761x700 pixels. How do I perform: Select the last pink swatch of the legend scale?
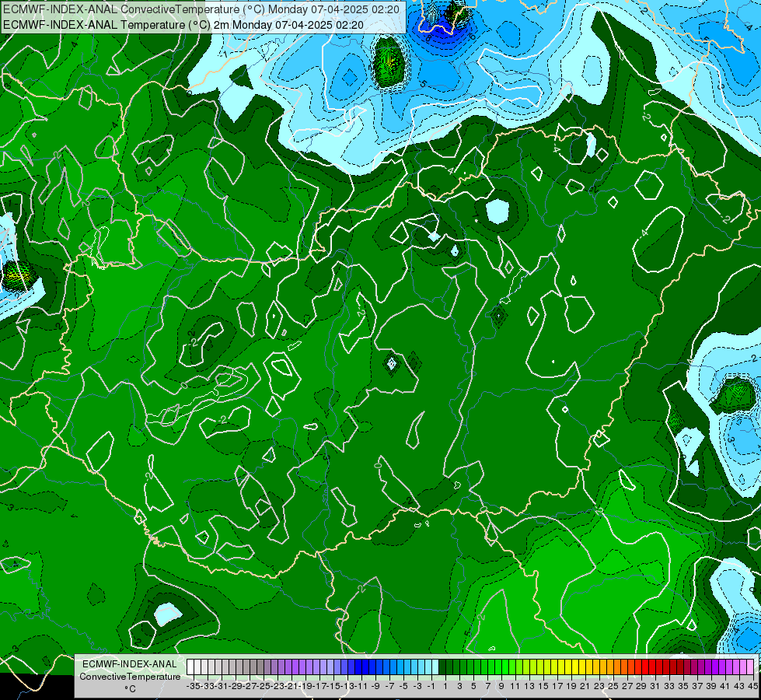(750, 667)
